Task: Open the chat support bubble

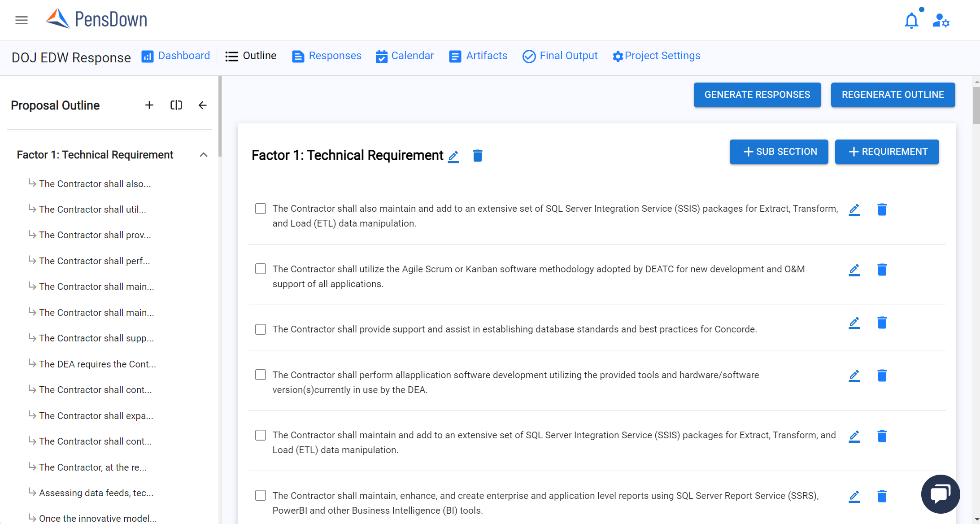Action: (941, 494)
